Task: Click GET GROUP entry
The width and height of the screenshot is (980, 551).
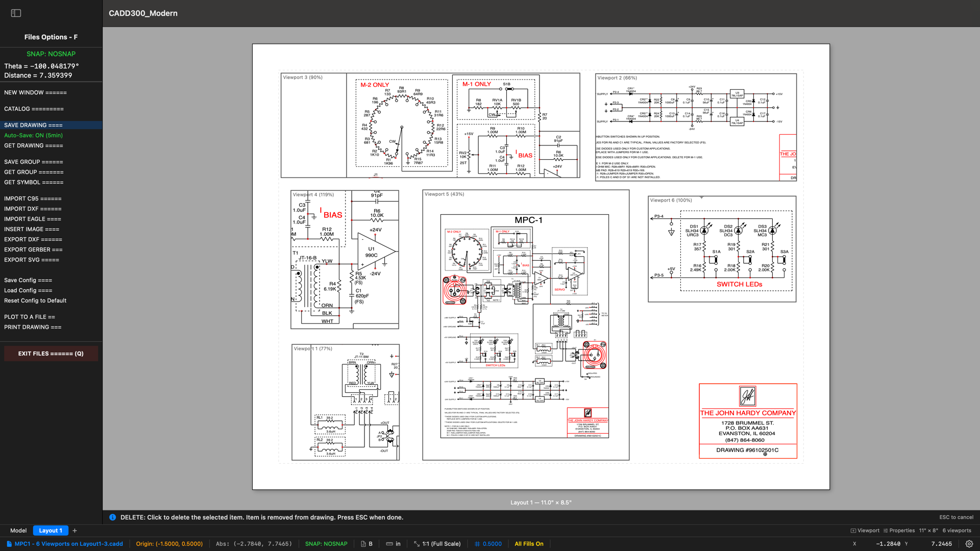Action: tap(51, 172)
